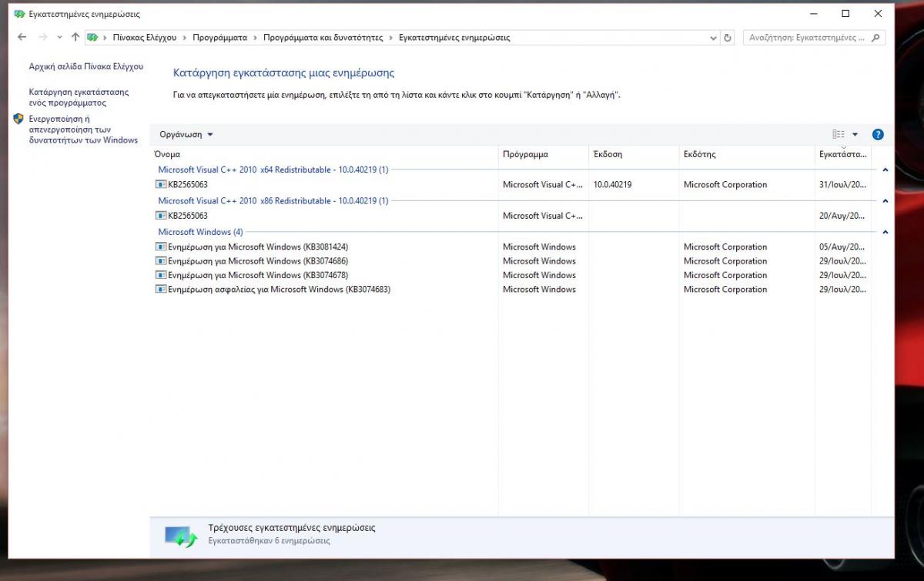Click the icon of security update KB3074683

point(161,290)
